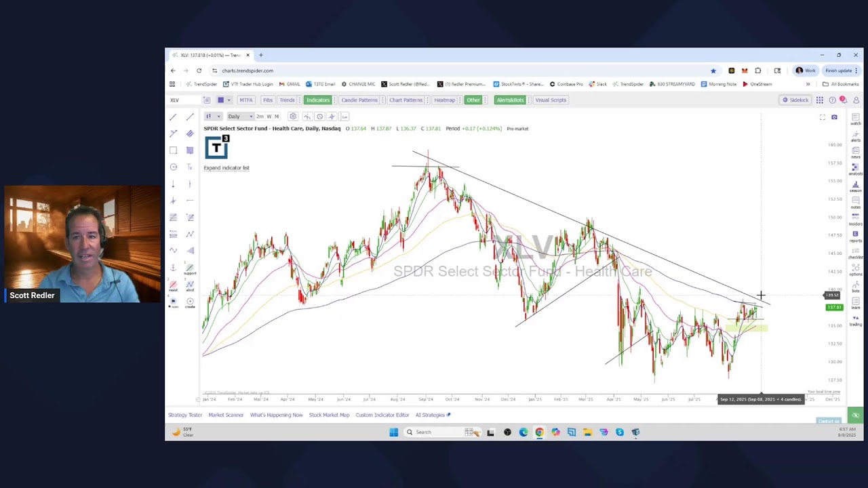Select the 2m timeframe shortcut
Viewport: 868px width, 488px height.
260,117
